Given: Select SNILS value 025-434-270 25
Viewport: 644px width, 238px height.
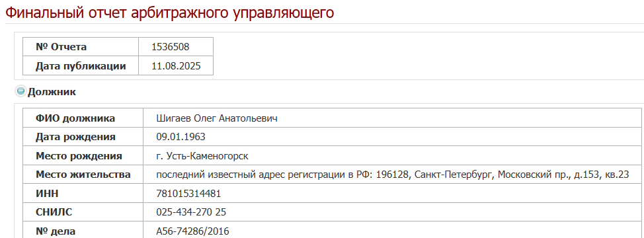Looking at the screenshot, I should click(191, 212).
